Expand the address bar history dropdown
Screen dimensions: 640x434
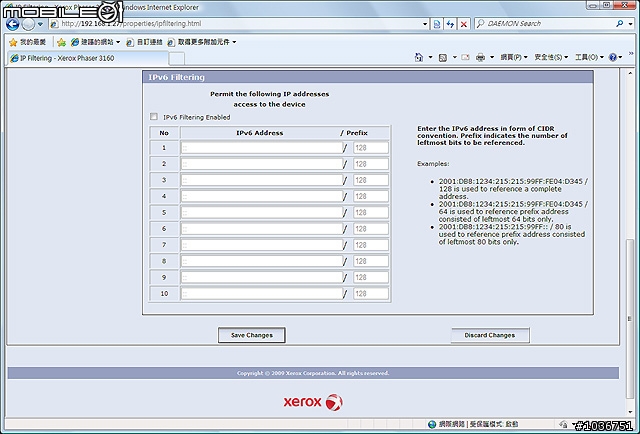[x=425, y=24]
